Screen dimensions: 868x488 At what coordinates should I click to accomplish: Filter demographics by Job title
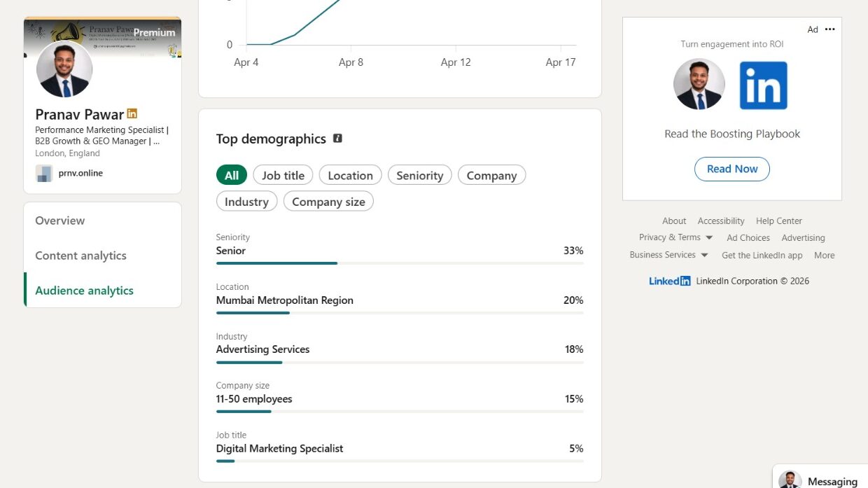(x=283, y=175)
